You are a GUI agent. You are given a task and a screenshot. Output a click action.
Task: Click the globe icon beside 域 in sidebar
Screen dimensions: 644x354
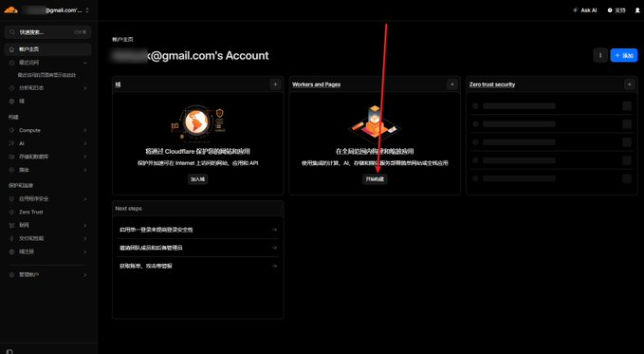pos(11,102)
